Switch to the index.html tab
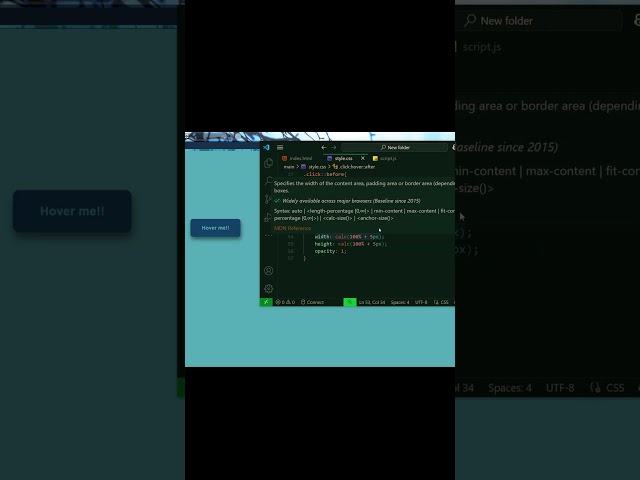640x480 pixels. click(299, 158)
